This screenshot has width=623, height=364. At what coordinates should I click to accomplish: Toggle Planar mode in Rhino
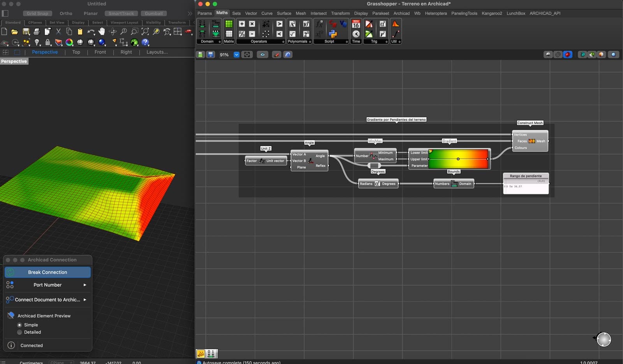pos(91,13)
